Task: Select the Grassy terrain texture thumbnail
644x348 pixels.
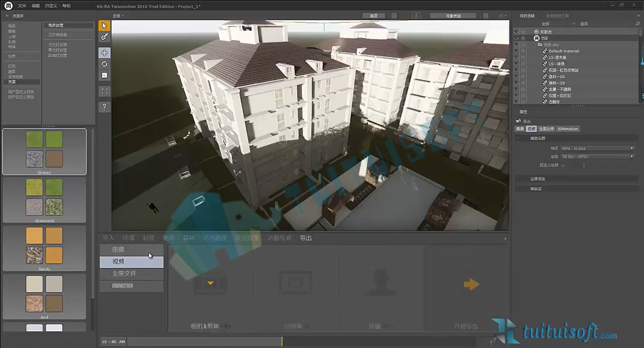Action: [x=44, y=152]
